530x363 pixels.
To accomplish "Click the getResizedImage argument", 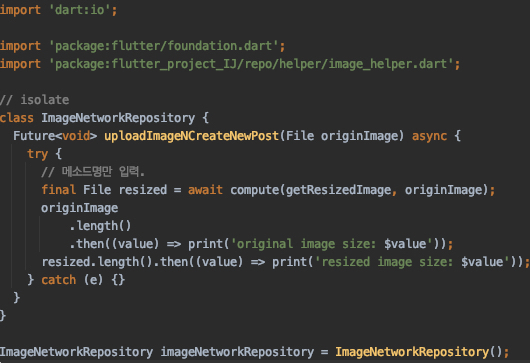I will 338,190.
